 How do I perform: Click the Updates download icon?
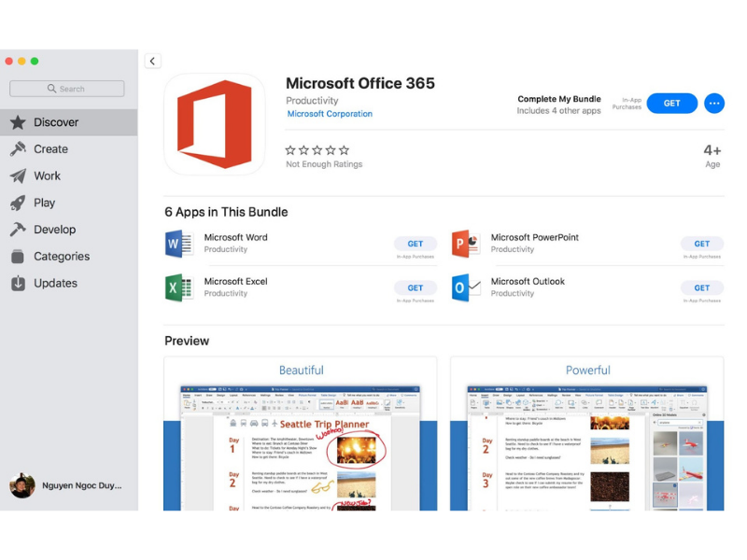pos(18,283)
